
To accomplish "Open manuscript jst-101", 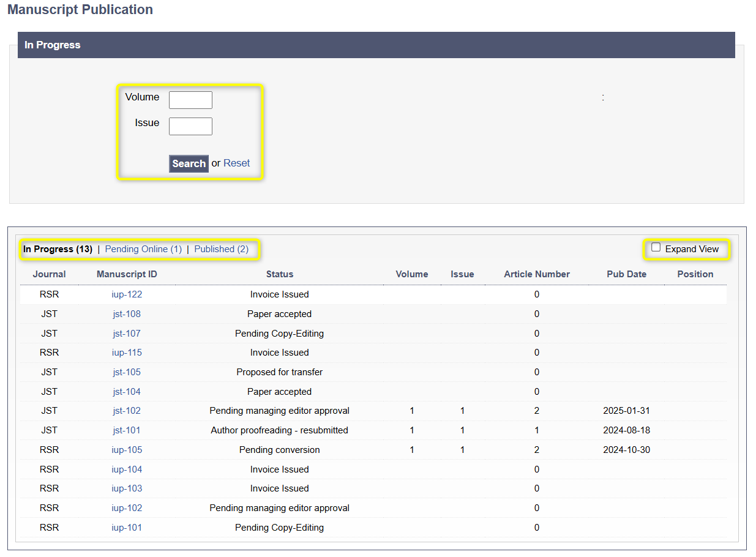I will (127, 430).
